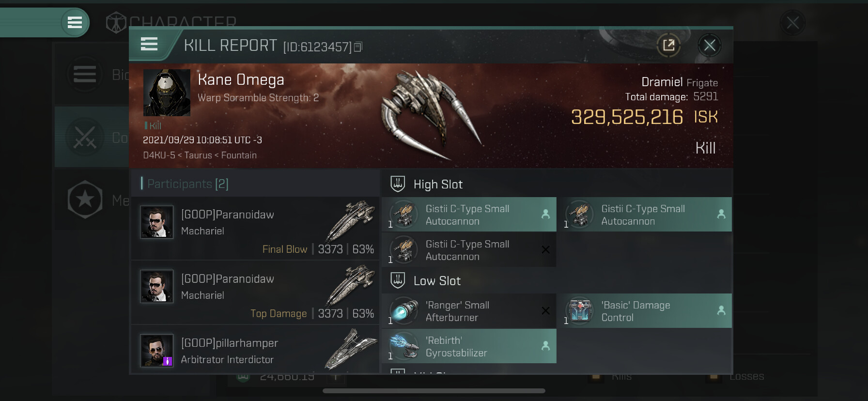Copy the kill report ID
868x401 pixels.
358,47
